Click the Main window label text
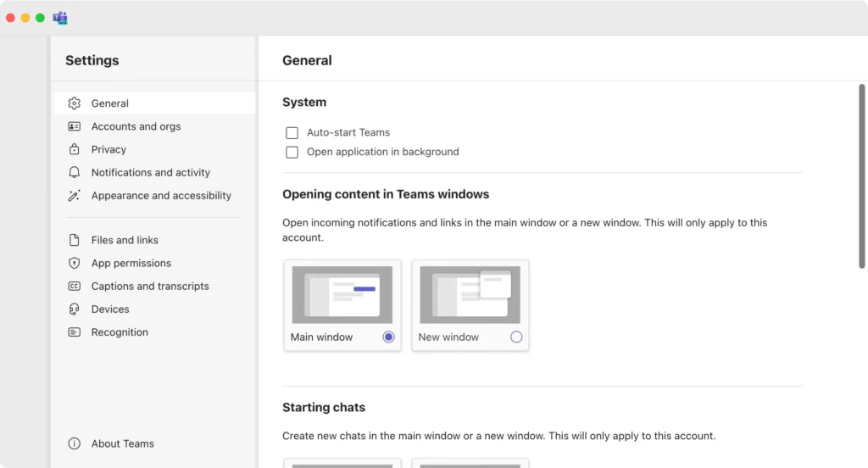Screen dimensions: 868x468 pyautogui.click(x=321, y=337)
